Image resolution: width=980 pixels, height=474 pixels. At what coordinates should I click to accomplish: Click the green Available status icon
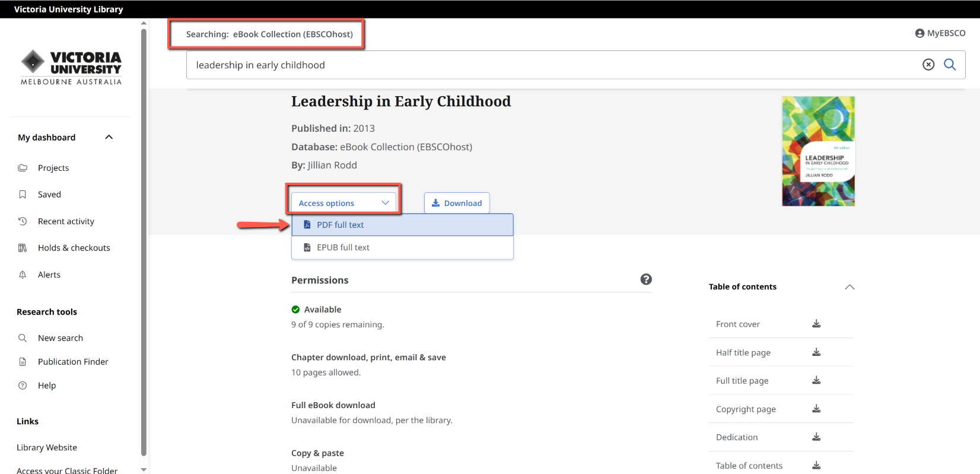[x=295, y=310]
